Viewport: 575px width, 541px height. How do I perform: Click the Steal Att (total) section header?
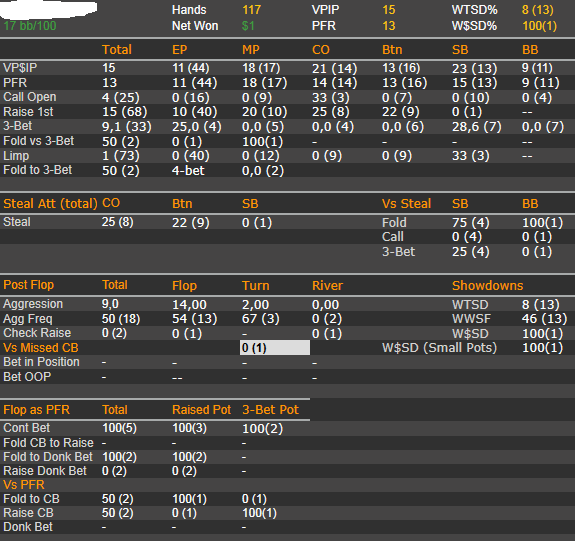(50, 204)
